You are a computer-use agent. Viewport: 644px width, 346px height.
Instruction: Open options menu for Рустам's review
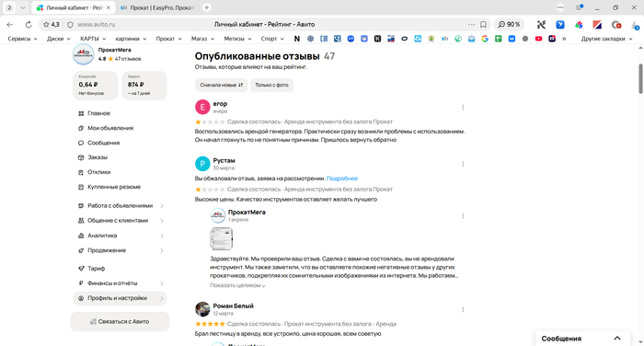[x=463, y=165]
